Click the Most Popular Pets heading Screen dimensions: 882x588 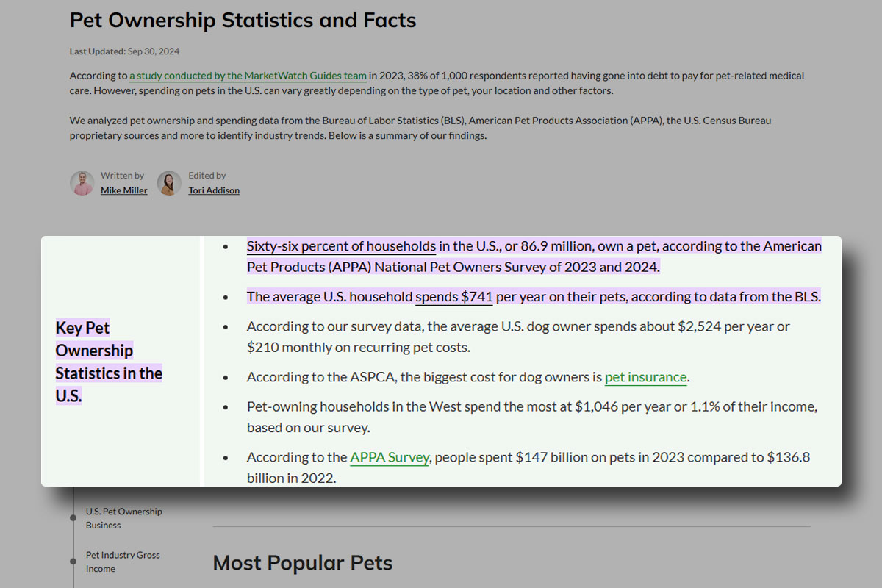pyautogui.click(x=303, y=562)
